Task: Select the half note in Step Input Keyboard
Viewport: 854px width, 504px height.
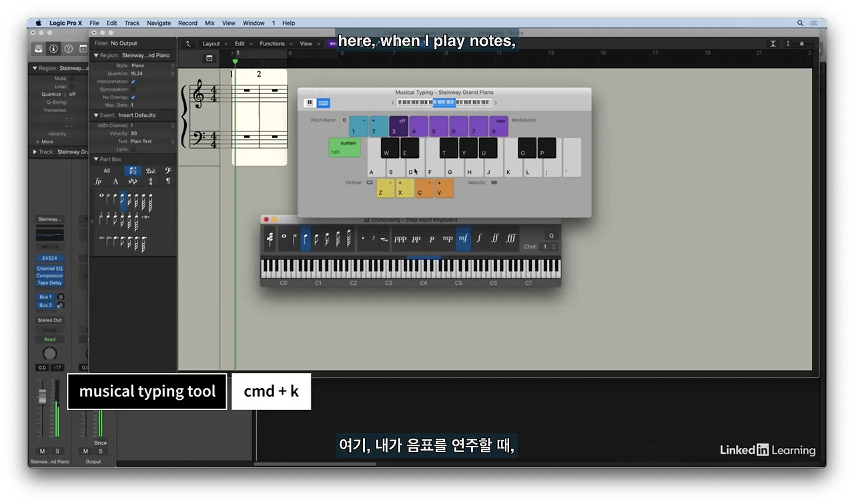Action: 294,238
